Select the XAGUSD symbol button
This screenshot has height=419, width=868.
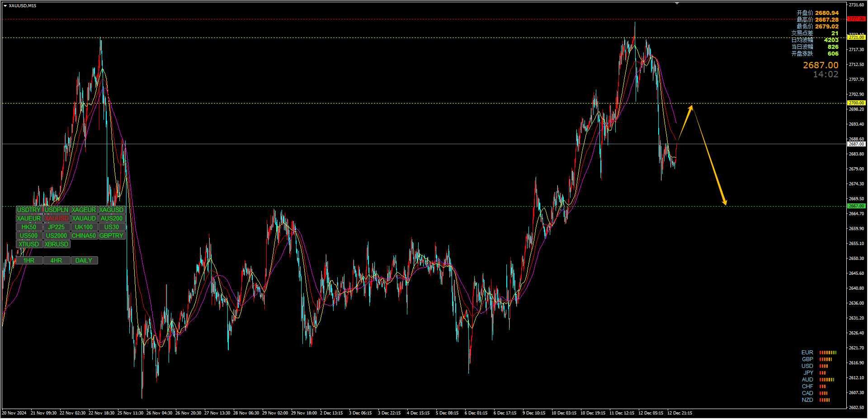(x=112, y=210)
